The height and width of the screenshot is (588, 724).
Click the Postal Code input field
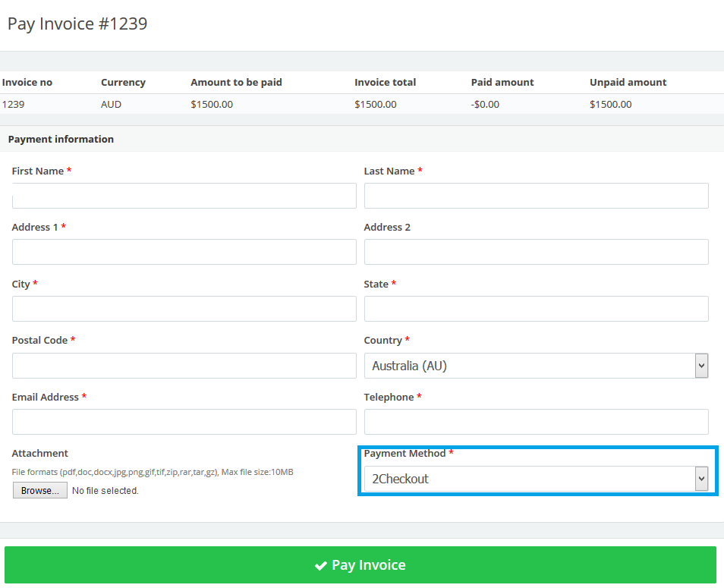(x=184, y=366)
